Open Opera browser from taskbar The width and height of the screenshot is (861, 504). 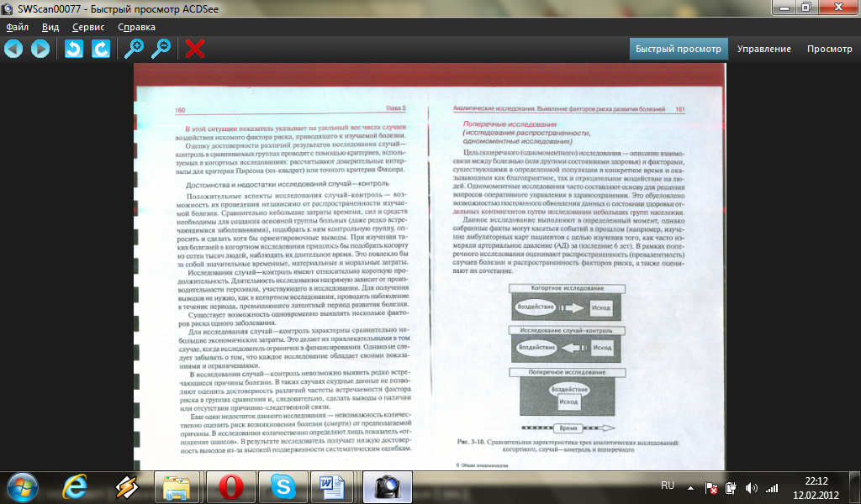pyautogui.click(x=231, y=487)
